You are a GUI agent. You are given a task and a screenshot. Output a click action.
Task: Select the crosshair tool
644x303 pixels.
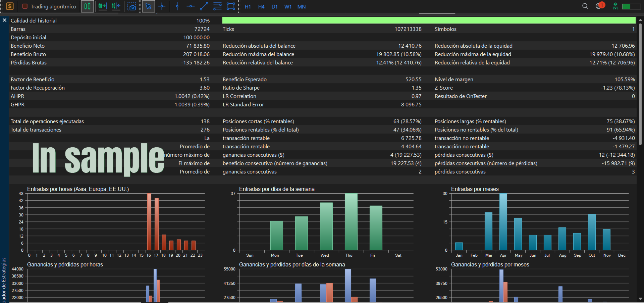pos(162,6)
